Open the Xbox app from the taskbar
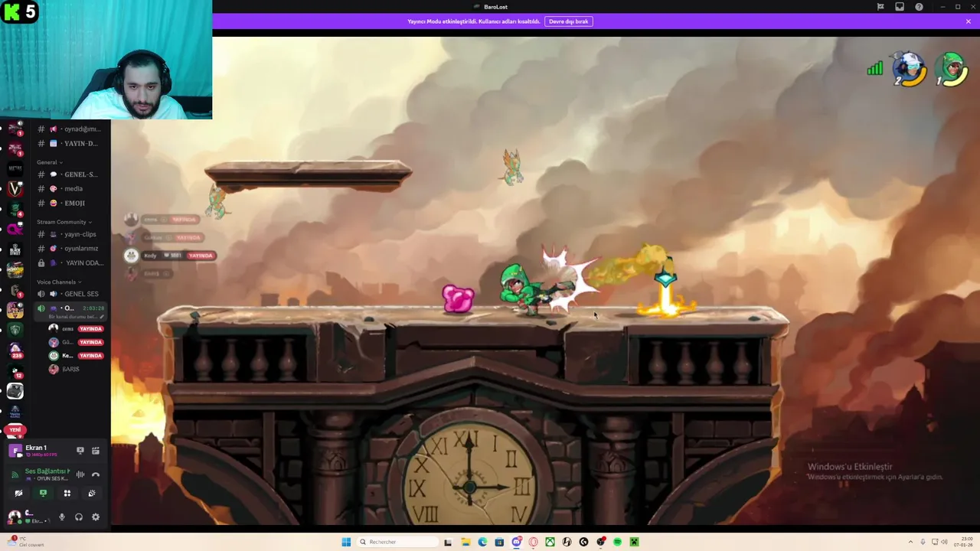The image size is (980, 551). tap(550, 542)
